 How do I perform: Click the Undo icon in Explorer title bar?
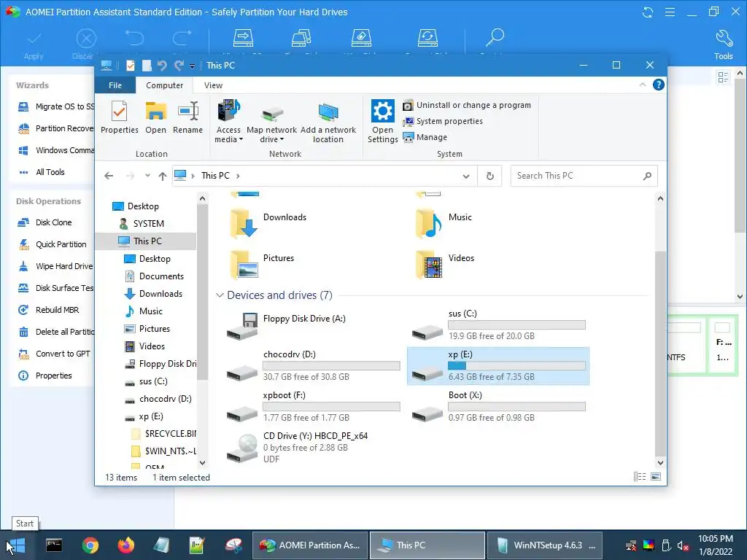coord(162,65)
